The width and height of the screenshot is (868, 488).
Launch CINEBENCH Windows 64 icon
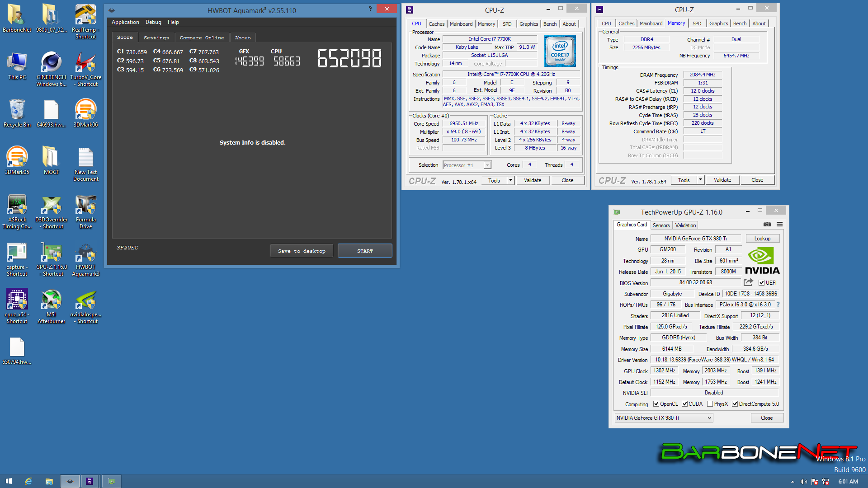tap(51, 69)
